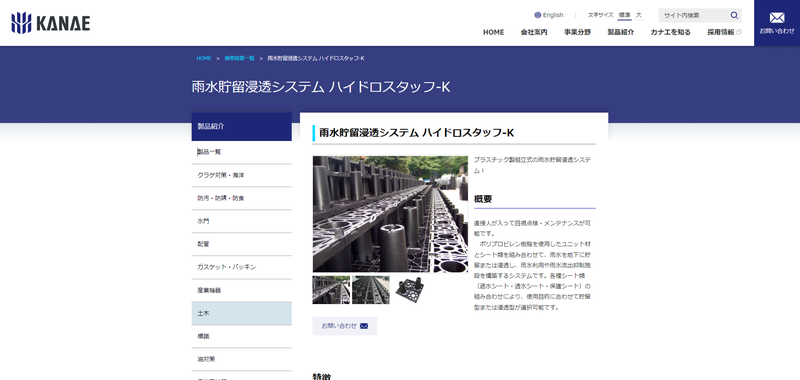Click the KANAE logo
800x380 pixels.
[51, 23]
